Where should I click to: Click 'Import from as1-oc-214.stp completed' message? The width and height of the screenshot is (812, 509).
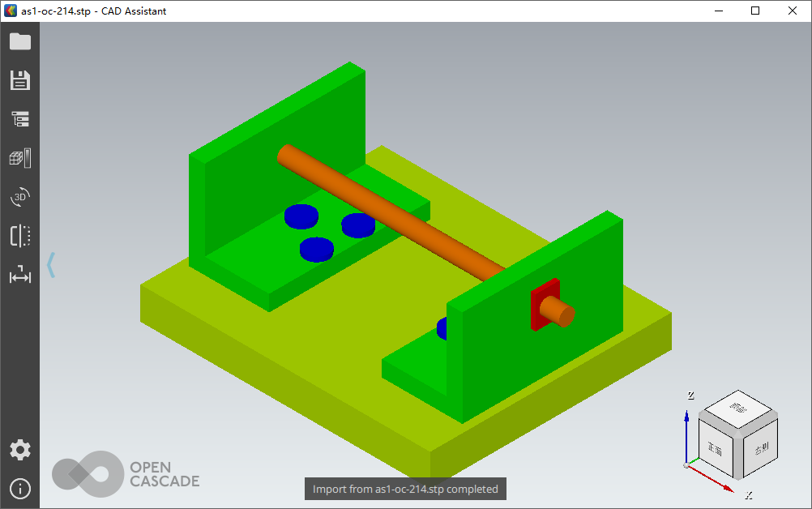tap(405, 489)
